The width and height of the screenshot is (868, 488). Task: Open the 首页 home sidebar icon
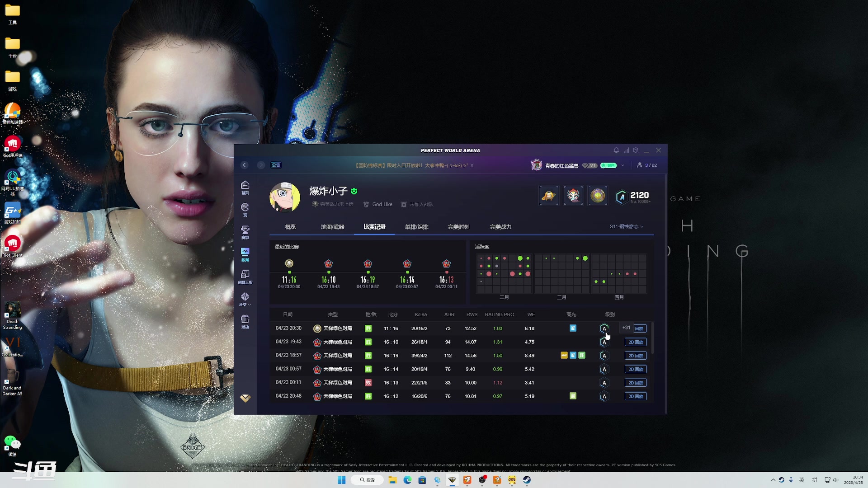(x=245, y=187)
